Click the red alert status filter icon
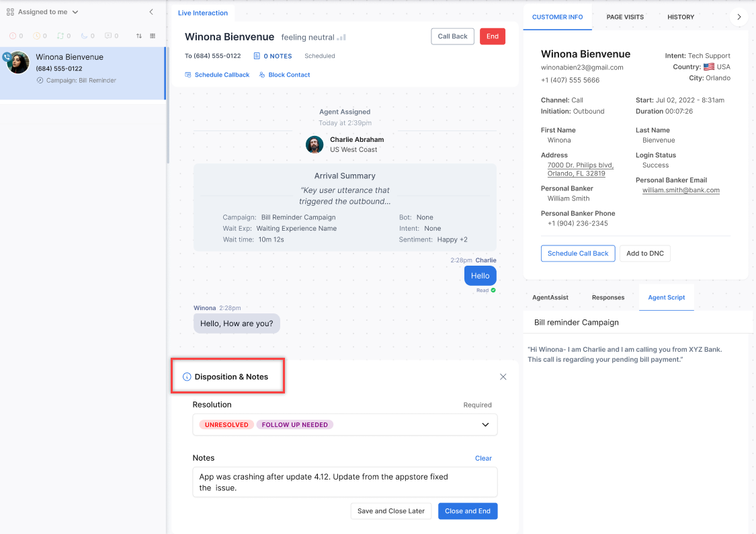The width and height of the screenshot is (756, 534). 13,36
